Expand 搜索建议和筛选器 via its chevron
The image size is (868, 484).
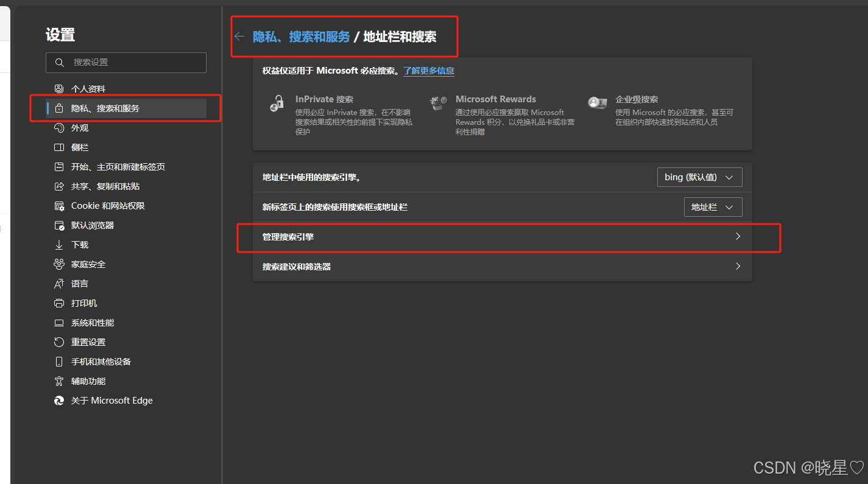[x=738, y=266]
